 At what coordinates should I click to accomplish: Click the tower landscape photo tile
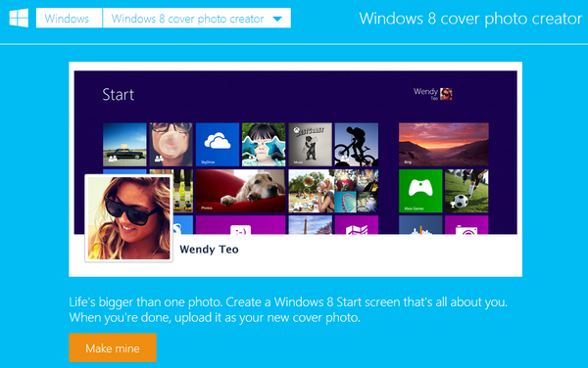[310, 225]
